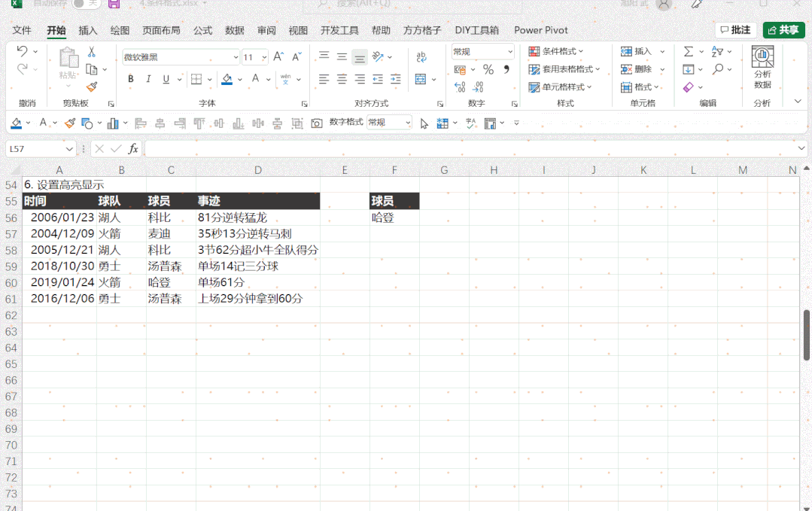Switch to the 页面布局 tab
This screenshot has width=812, height=511.
pyautogui.click(x=161, y=30)
